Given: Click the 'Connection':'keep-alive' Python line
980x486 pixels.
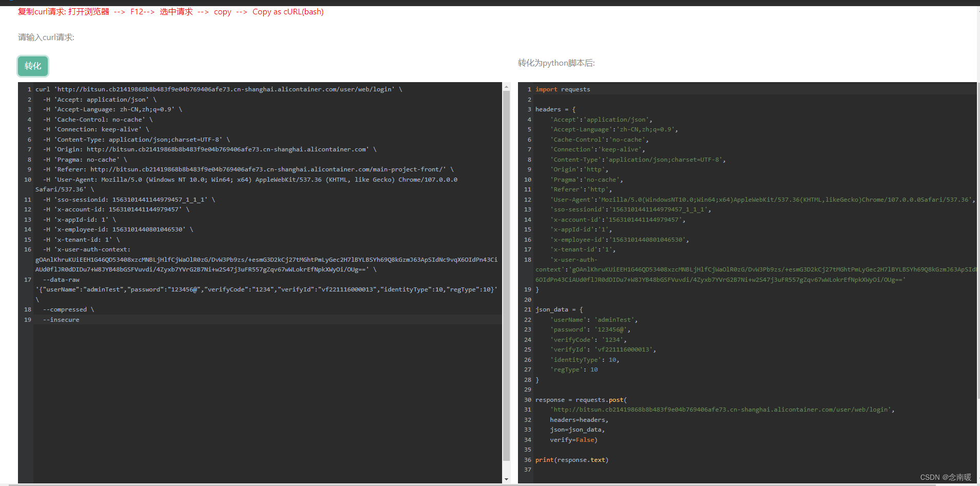Looking at the screenshot, I should 598,149.
